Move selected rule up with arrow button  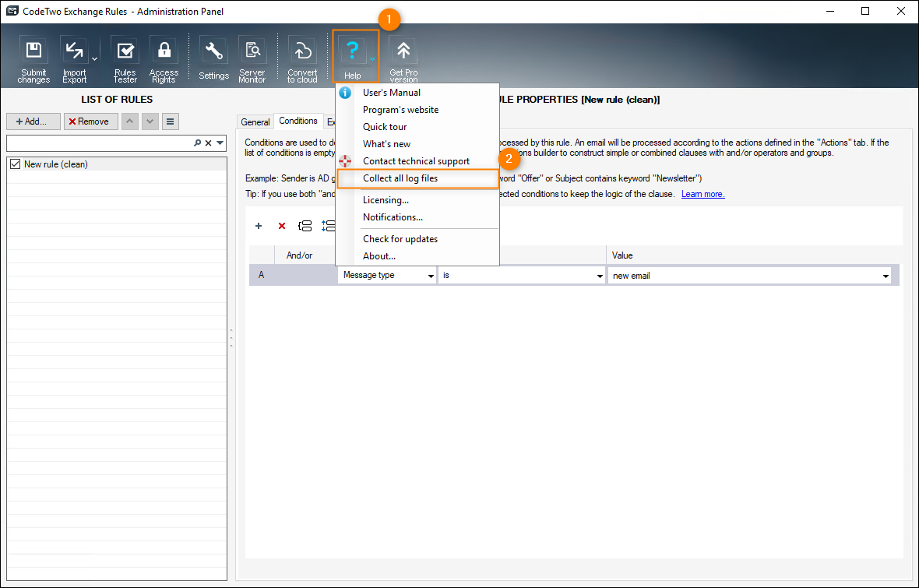pyautogui.click(x=130, y=121)
